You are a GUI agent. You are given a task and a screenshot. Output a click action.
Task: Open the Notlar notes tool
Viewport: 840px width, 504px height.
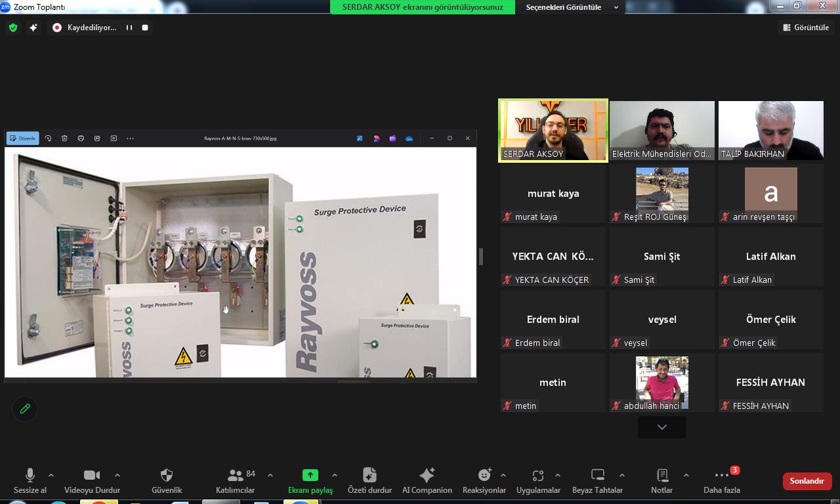661,481
